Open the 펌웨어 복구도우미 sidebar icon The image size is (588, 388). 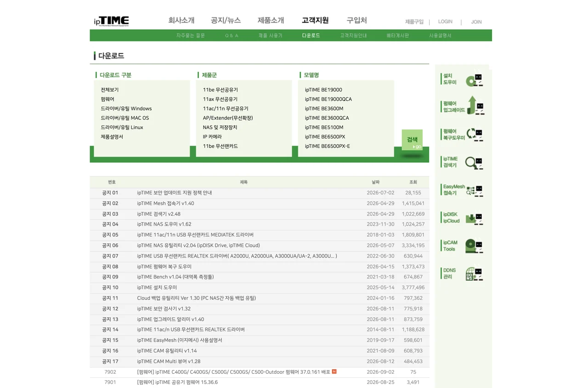point(463,134)
